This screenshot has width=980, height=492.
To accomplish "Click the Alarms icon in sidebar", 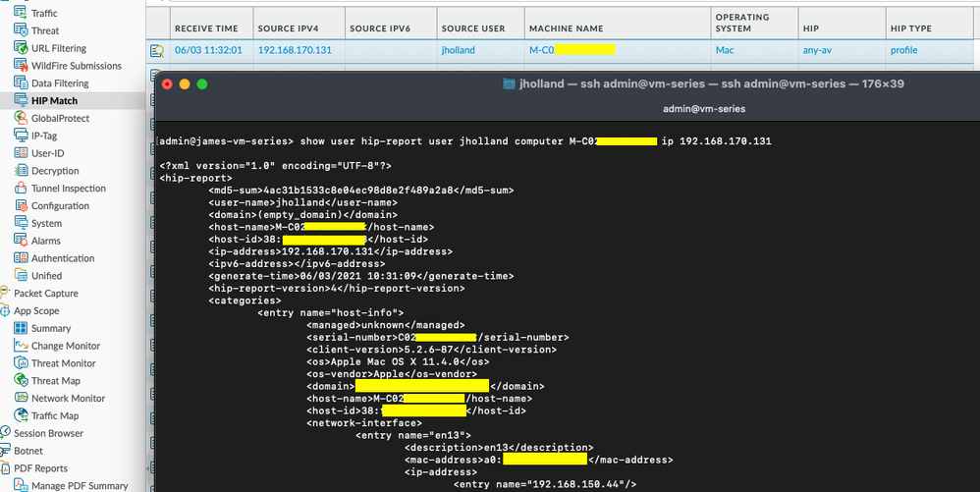I will (x=23, y=241).
